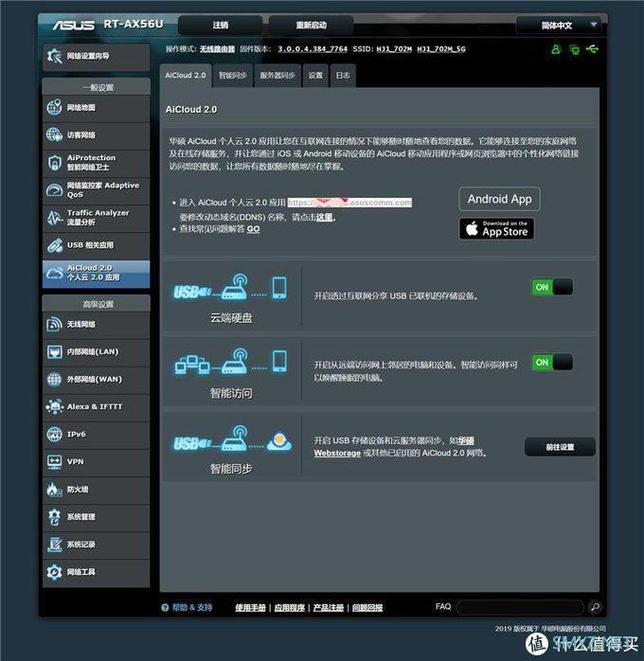The height and width of the screenshot is (661, 644).
Task: Click the Webstorage link
Action: coord(337,454)
